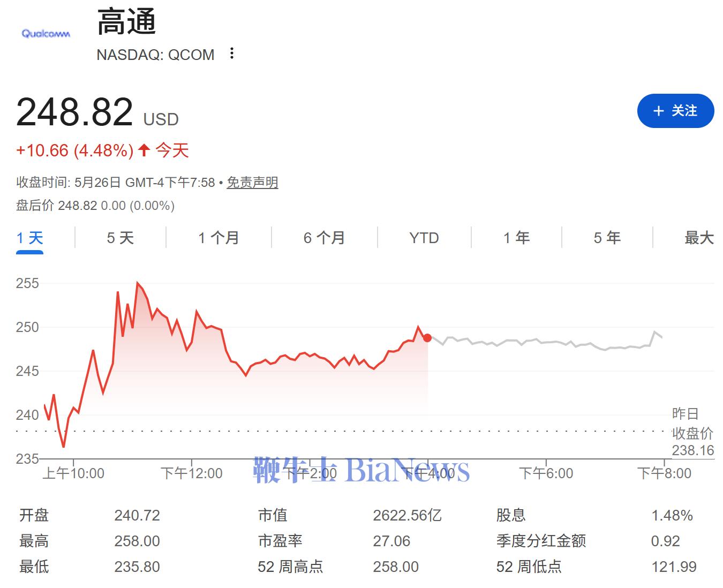Click the 收盘时间 timestamp line

click(x=116, y=183)
